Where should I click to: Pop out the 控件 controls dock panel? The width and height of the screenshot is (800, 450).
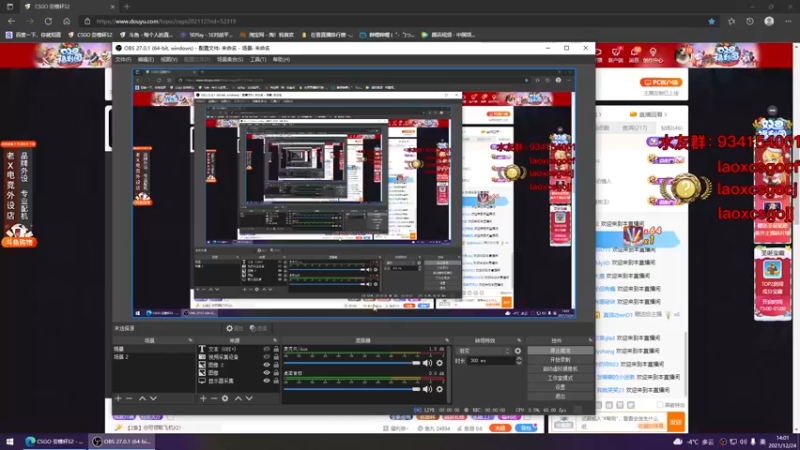click(x=590, y=340)
